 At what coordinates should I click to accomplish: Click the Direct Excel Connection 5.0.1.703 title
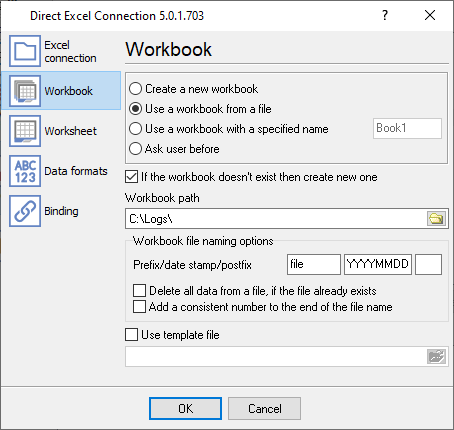point(117,16)
